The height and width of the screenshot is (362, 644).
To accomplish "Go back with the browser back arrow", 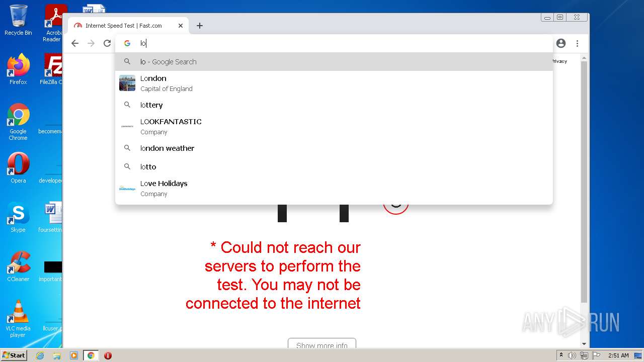I will [x=75, y=43].
